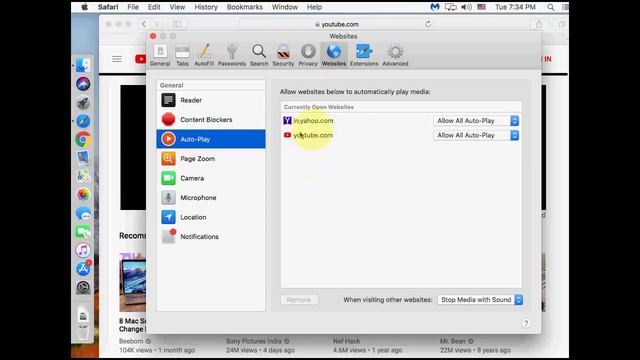Image resolution: width=640 pixels, height=360 pixels.
Task: Change youtube.com auto-play setting dropdown
Action: tap(476, 135)
